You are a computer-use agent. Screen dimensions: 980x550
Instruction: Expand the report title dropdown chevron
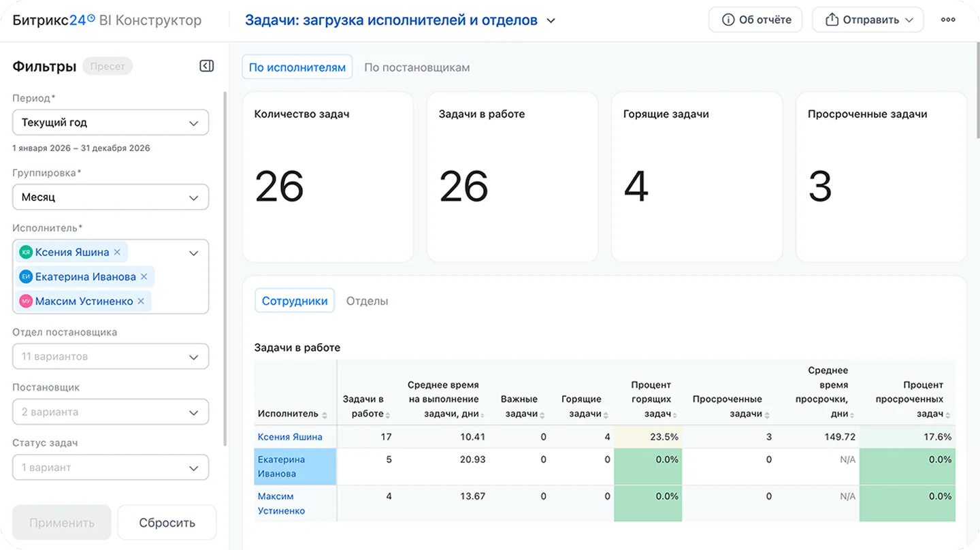click(551, 20)
